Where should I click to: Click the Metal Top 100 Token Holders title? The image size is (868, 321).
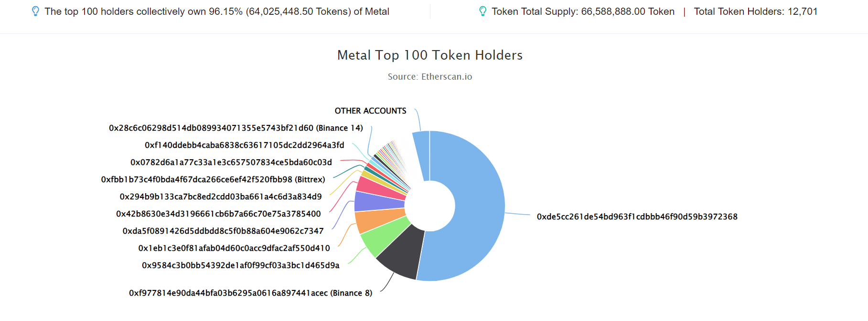pyautogui.click(x=430, y=55)
